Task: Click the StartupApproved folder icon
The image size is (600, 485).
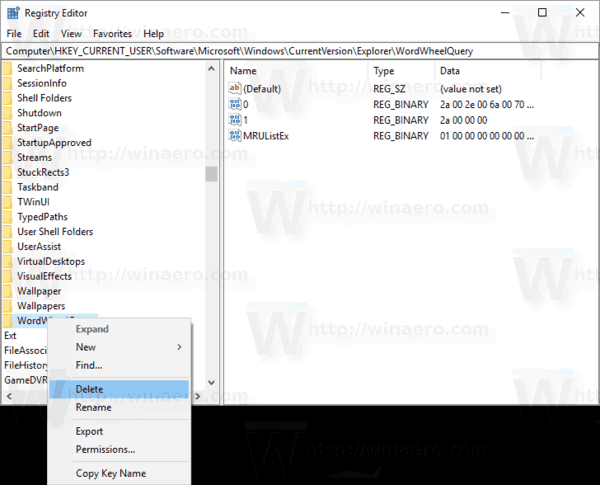Action: click(x=8, y=143)
